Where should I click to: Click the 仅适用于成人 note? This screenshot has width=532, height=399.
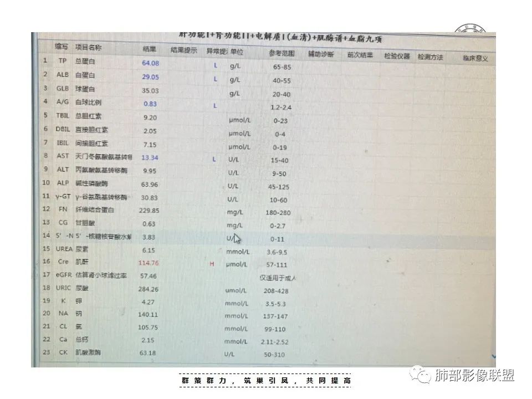point(278,278)
